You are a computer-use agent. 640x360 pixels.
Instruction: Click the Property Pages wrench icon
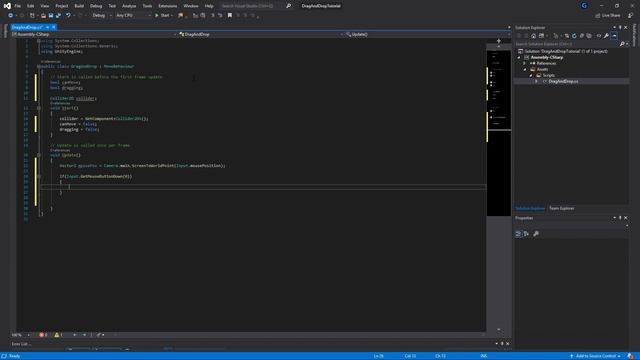click(536, 234)
